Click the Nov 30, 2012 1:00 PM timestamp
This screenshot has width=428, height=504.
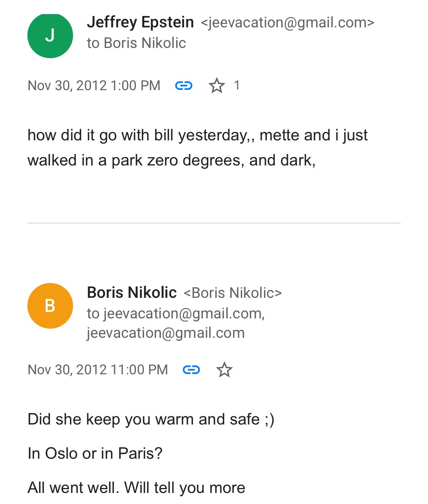(x=94, y=86)
